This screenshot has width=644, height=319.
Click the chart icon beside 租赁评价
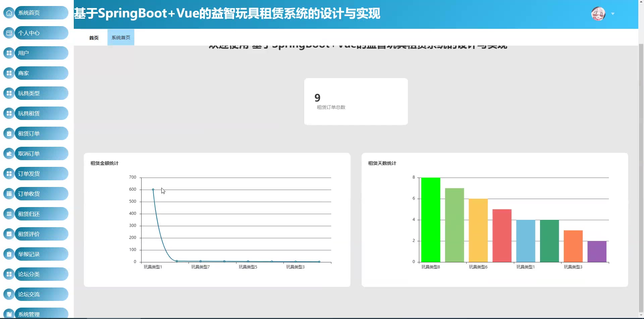coord(9,234)
